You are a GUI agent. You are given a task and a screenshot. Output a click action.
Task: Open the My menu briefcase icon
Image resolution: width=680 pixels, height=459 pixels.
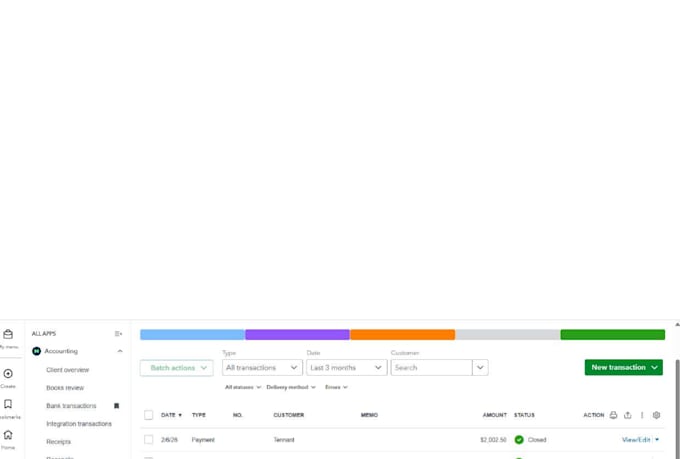8,334
